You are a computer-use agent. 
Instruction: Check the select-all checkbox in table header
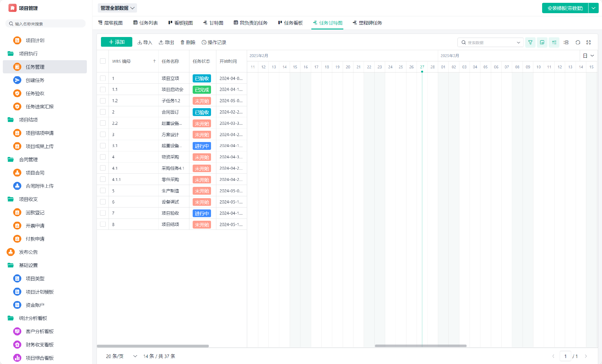click(103, 61)
